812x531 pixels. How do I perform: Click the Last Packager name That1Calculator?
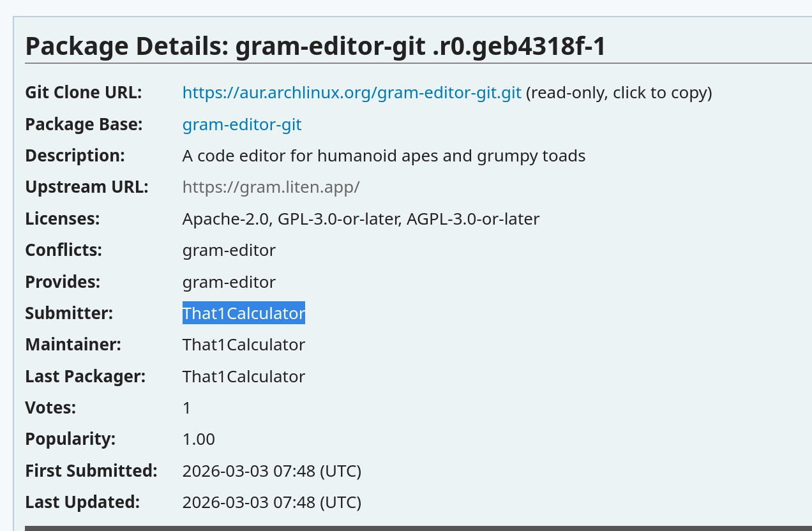[x=244, y=377]
